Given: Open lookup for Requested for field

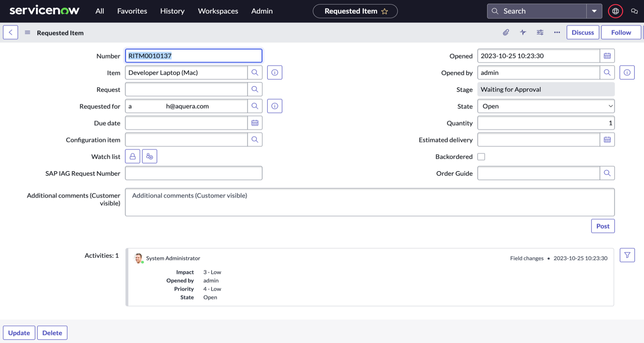Looking at the screenshot, I should pos(255,106).
